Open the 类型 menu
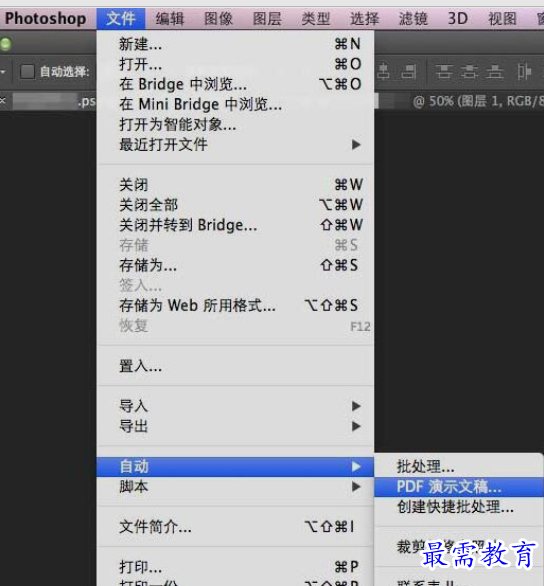This screenshot has height=586, width=544. (316, 18)
